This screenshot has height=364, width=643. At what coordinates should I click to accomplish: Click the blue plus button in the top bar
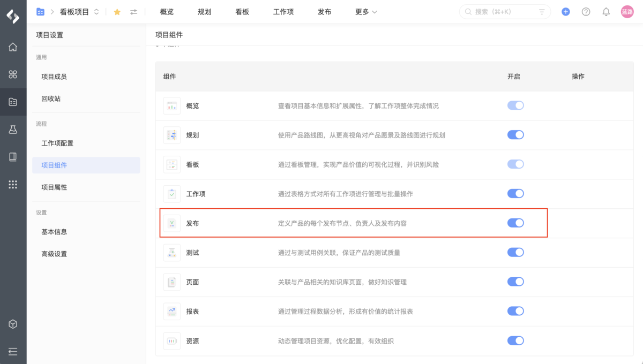[566, 11]
